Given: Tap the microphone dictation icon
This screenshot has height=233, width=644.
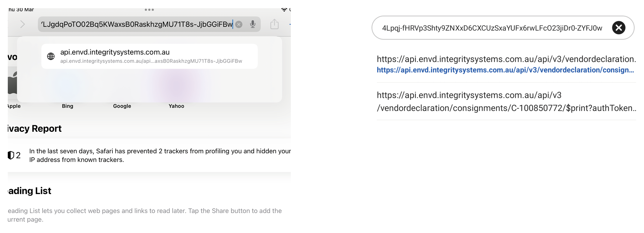Looking at the screenshot, I should [253, 24].
